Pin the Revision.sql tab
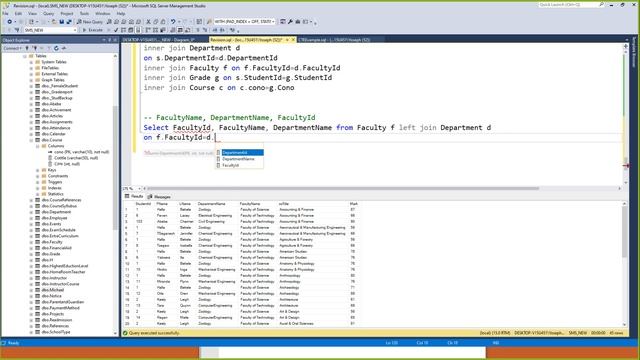 tap(287, 40)
